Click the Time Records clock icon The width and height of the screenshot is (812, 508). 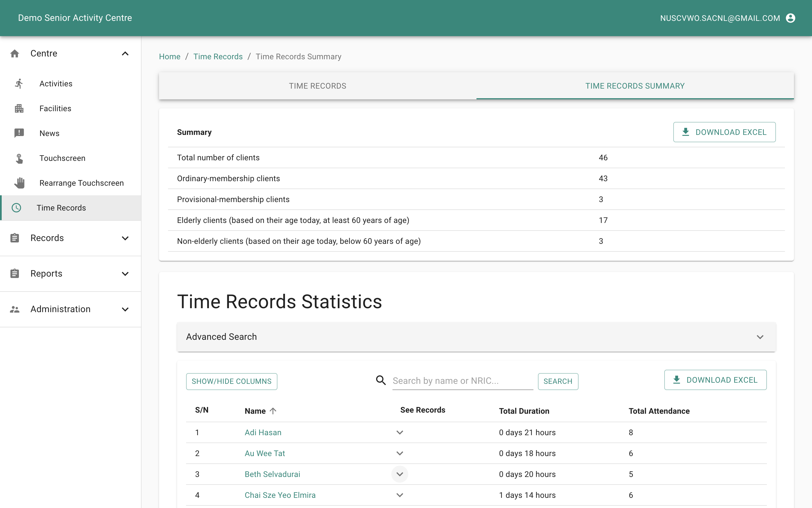(x=16, y=208)
